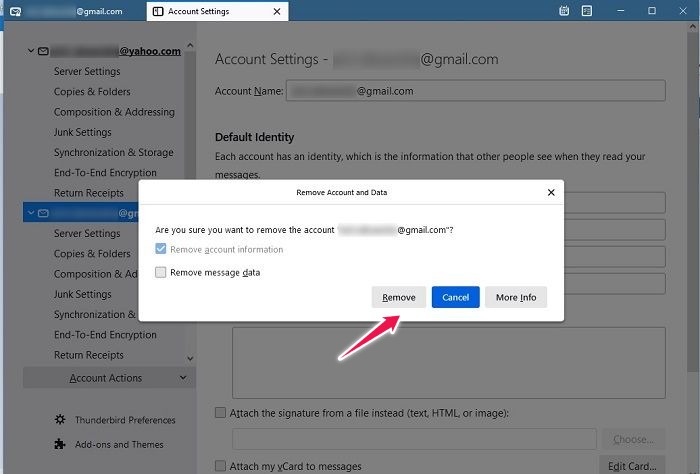Open Copies & Folders under the gmail account
Image resolution: width=700 pixels, height=474 pixels.
[92, 254]
